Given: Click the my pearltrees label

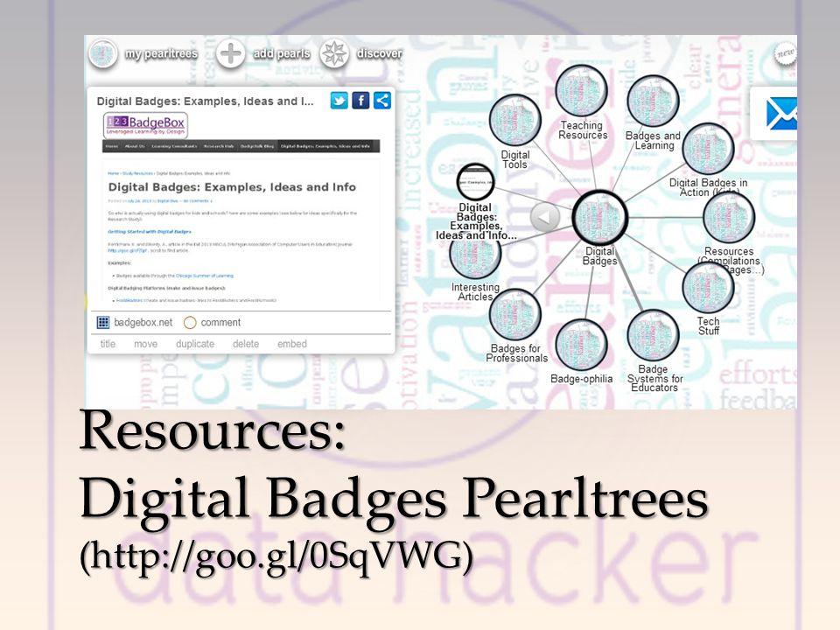Looking at the screenshot, I should [x=161, y=53].
